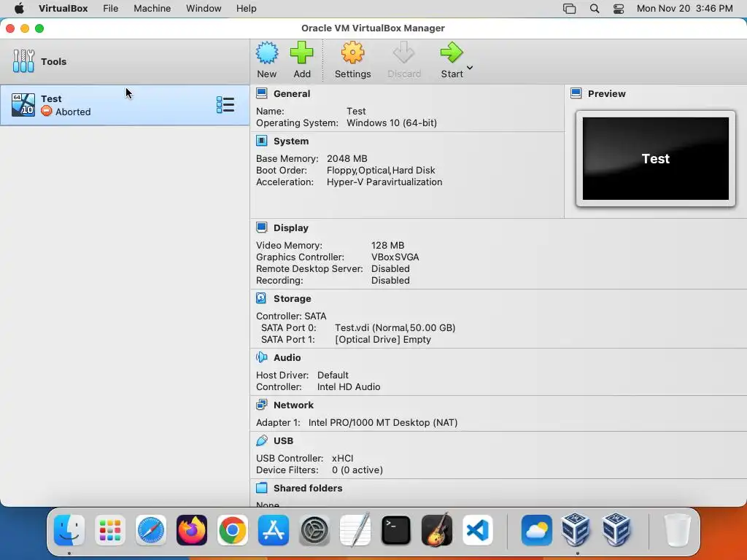Open the Audio settings heading
Screen dimensions: 747x560
click(x=287, y=357)
